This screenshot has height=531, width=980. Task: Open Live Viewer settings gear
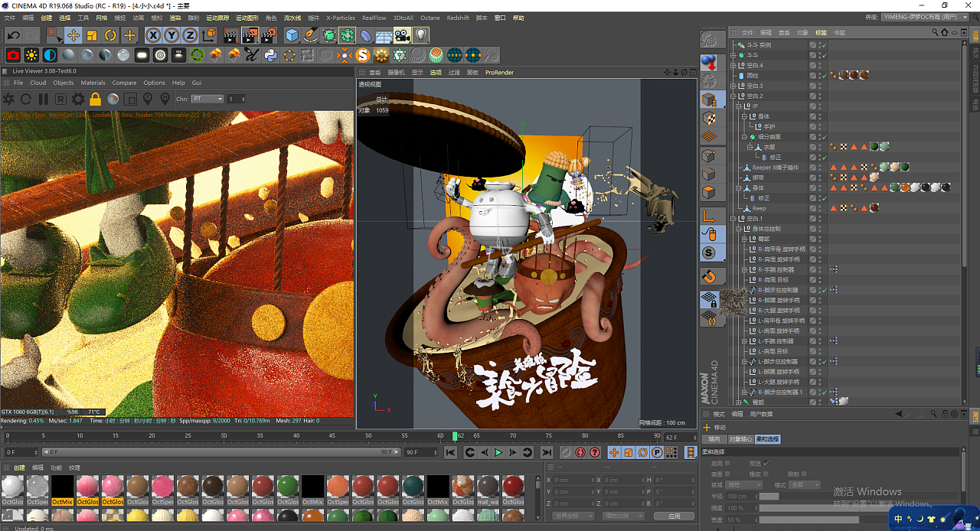78,99
